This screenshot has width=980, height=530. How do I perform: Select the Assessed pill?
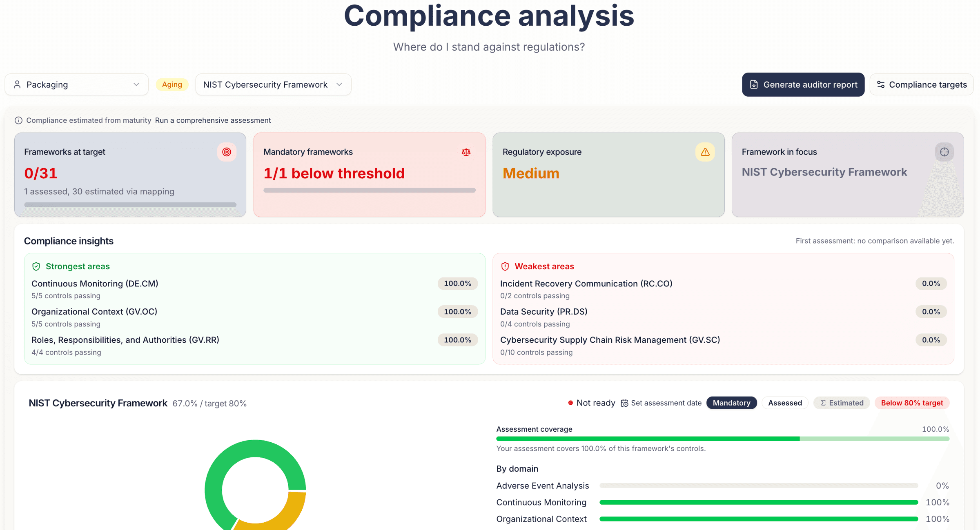click(785, 403)
